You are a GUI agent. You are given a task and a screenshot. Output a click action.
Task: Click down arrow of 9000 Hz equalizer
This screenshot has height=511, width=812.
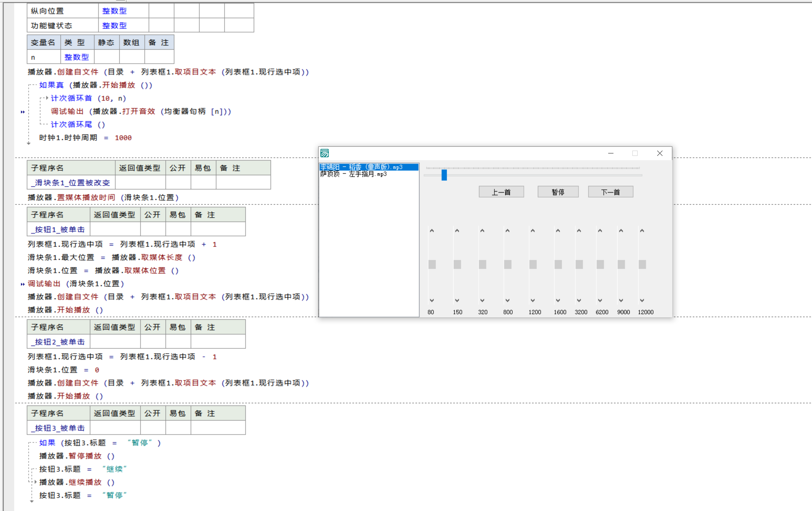[621, 300]
